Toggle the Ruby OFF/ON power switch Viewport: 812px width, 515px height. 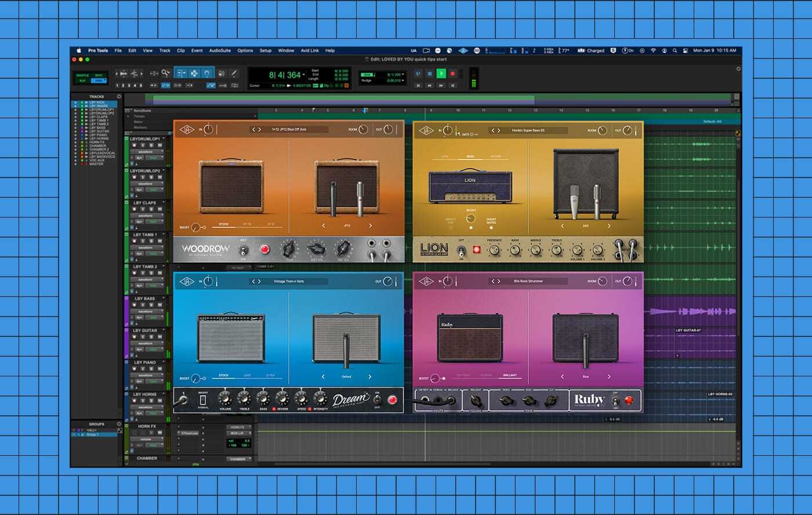pos(615,400)
